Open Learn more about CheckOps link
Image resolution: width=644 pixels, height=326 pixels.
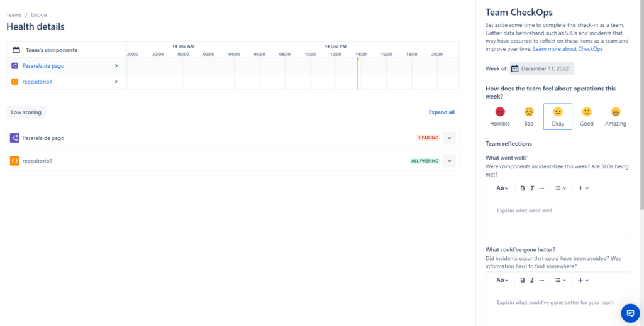(x=568, y=49)
